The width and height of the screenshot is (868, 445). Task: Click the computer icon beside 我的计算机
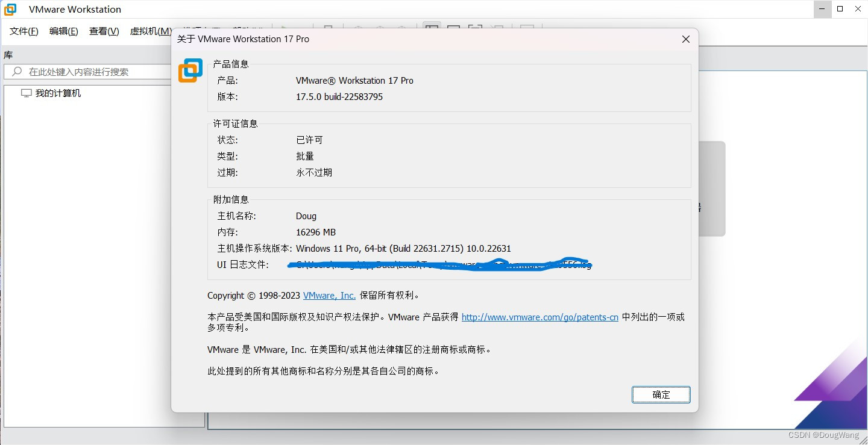[26, 93]
